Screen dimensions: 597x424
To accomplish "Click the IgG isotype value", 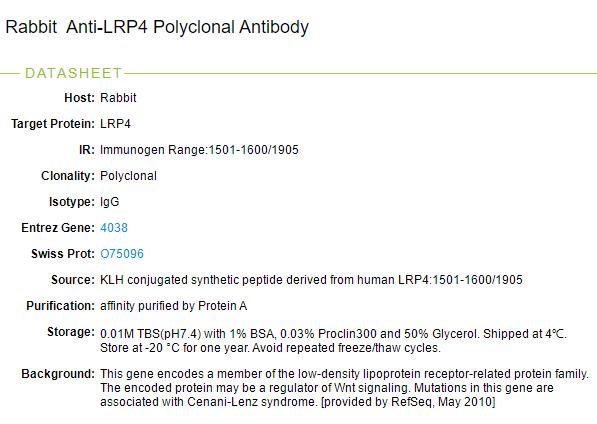I will point(110,202).
